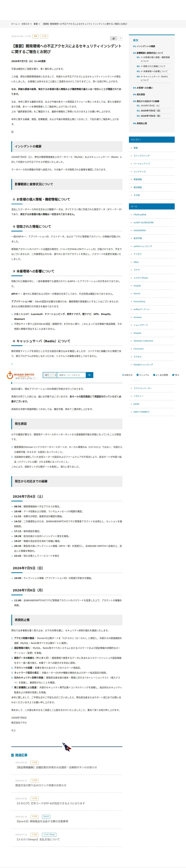Open お知らせ in the sticky header
This screenshot has height=868, width=186.
click(x=127, y=375)
